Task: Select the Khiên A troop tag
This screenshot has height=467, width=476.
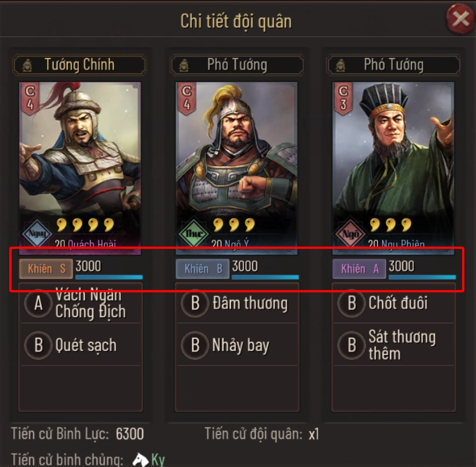Action: pyautogui.click(x=359, y=269)
